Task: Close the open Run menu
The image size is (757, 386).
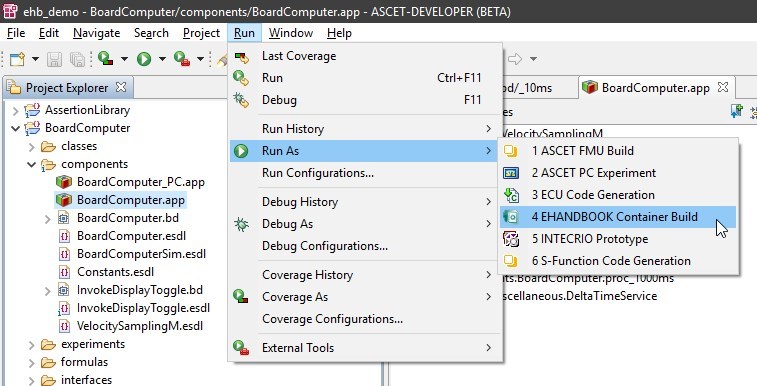Action: tap(244, 33)
